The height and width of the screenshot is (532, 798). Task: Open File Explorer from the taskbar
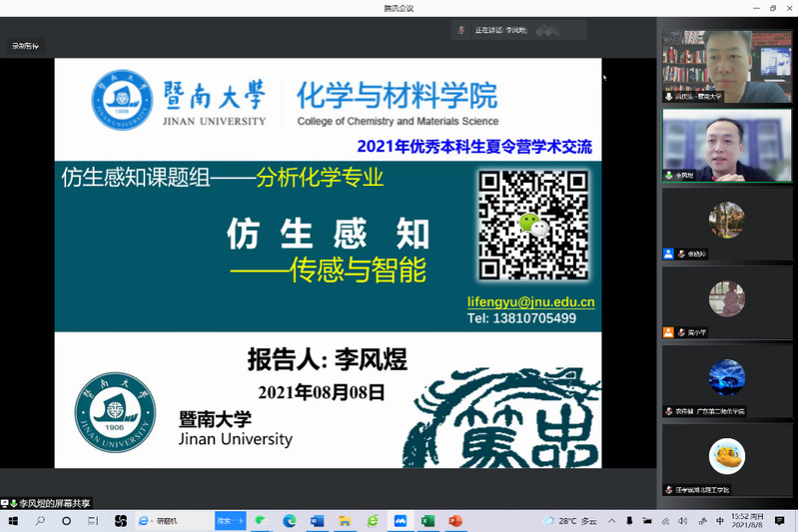click(x=345, y=521)
